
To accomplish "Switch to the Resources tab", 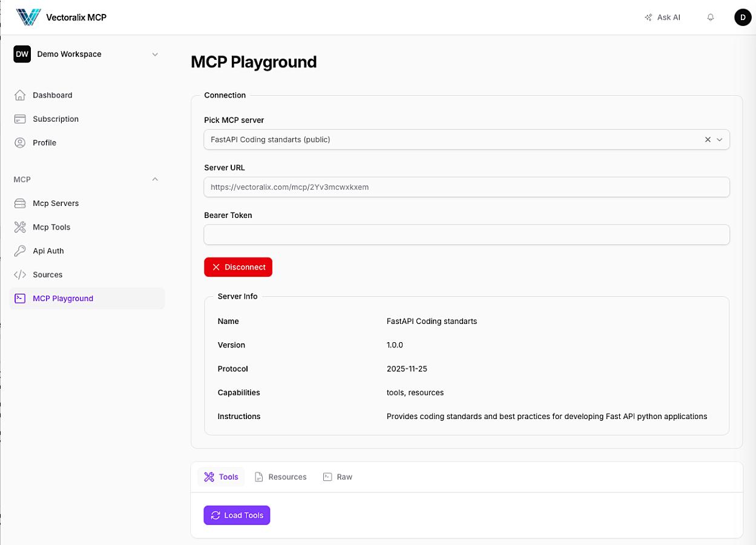I will 280,477.
